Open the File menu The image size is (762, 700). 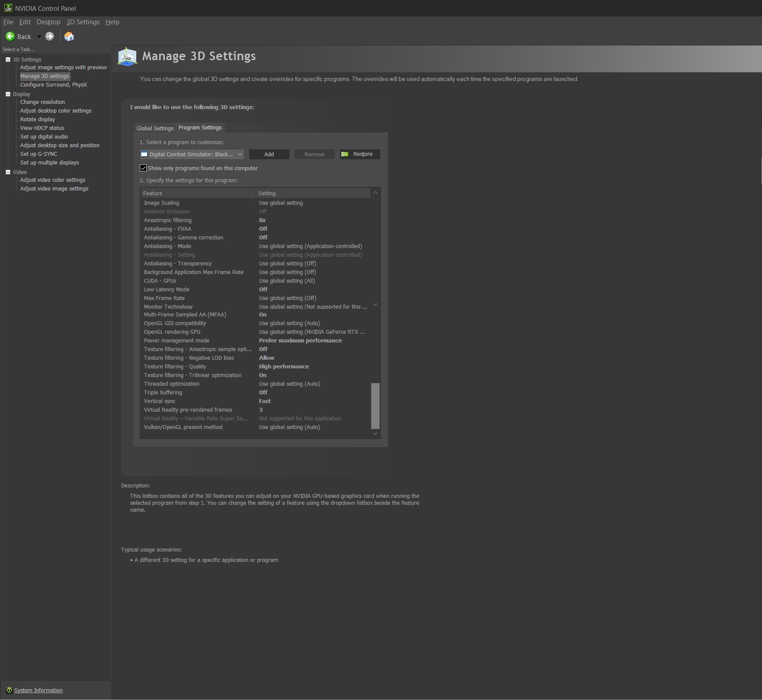[x=8, y=22]
